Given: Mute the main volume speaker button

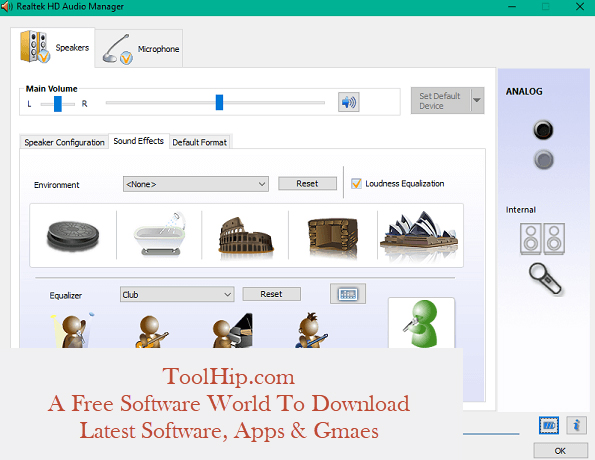Looking at the screenshot, I should coord(349,102).
